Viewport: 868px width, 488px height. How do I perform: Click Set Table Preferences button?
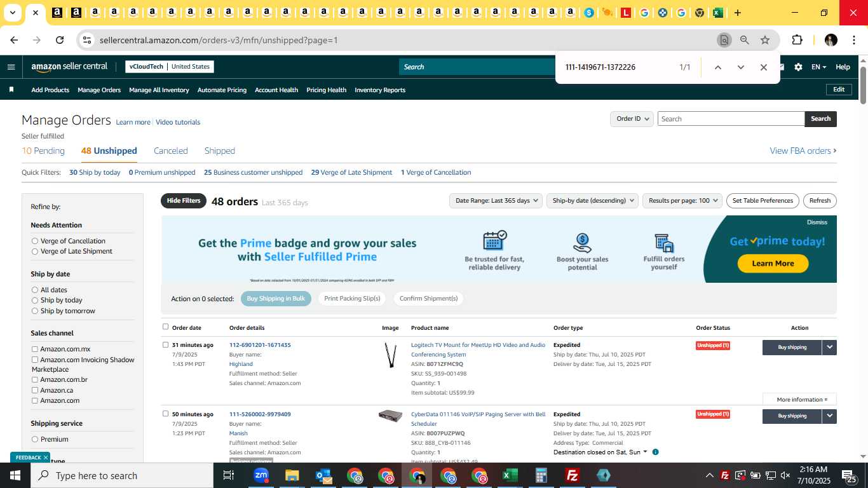[x=763, y=201]
